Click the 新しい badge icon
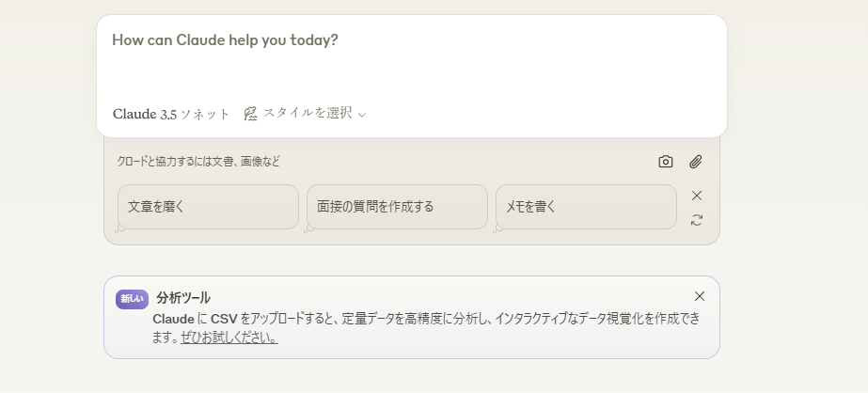This screenshot has height=393, width=868. [132, 299]
